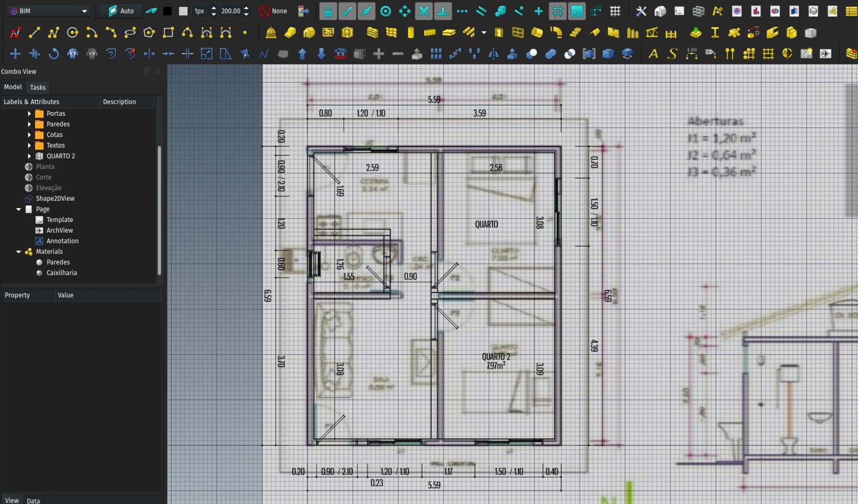Image resolution: width=858 pixels, height=504 pixels.
Task: Expand the Textos folder
Action: point(29,146)
